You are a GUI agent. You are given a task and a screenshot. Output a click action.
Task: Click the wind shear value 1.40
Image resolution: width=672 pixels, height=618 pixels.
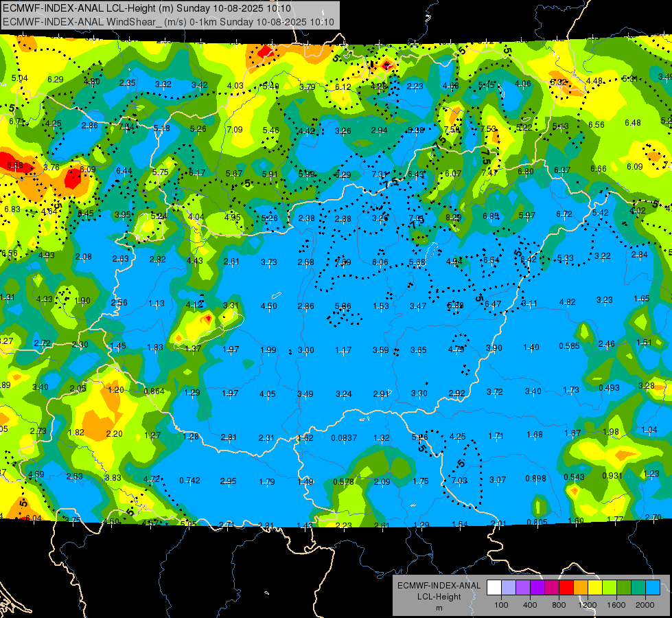coord(531,347)
